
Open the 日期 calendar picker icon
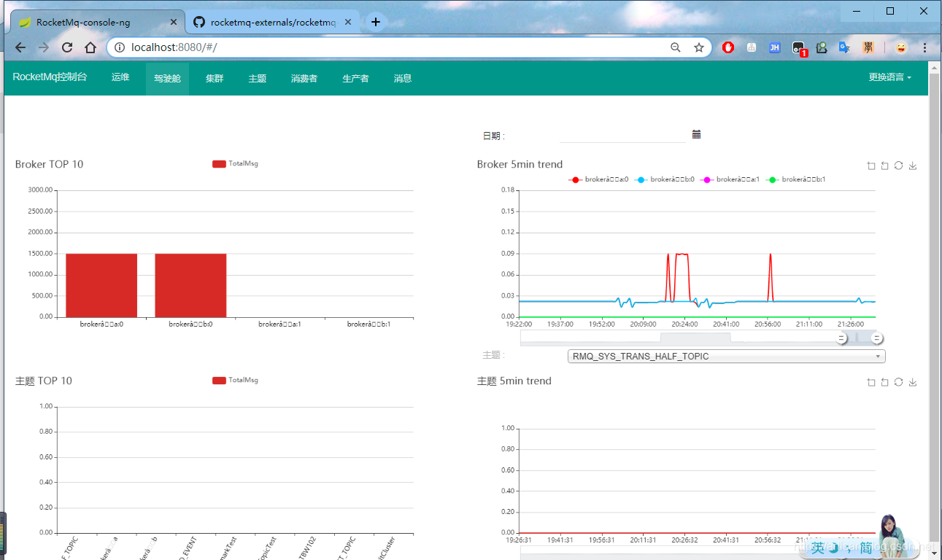click(x=696, y=134)
